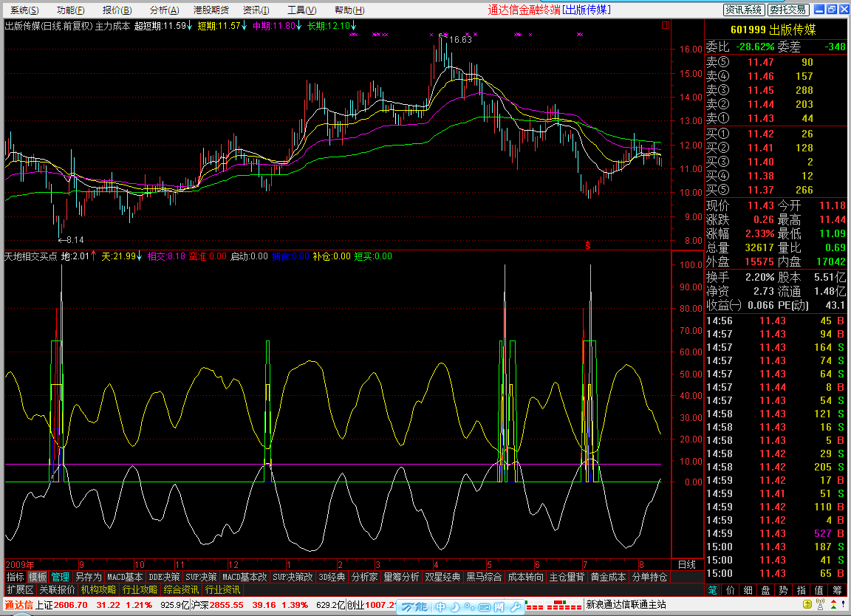The image size is (851, 616).
Task: Select the 笔 tick detail tab
Action: (x=713, y=590)
